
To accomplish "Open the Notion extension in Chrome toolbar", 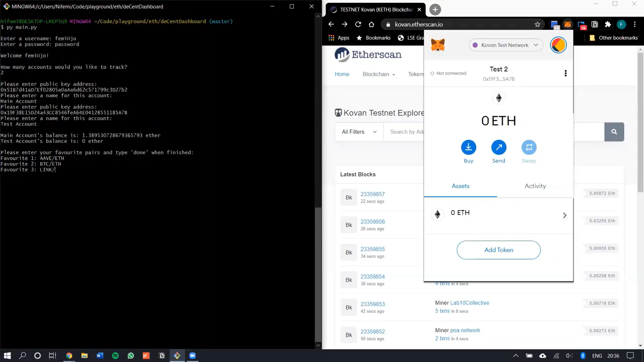I will (x=595, y=24).
